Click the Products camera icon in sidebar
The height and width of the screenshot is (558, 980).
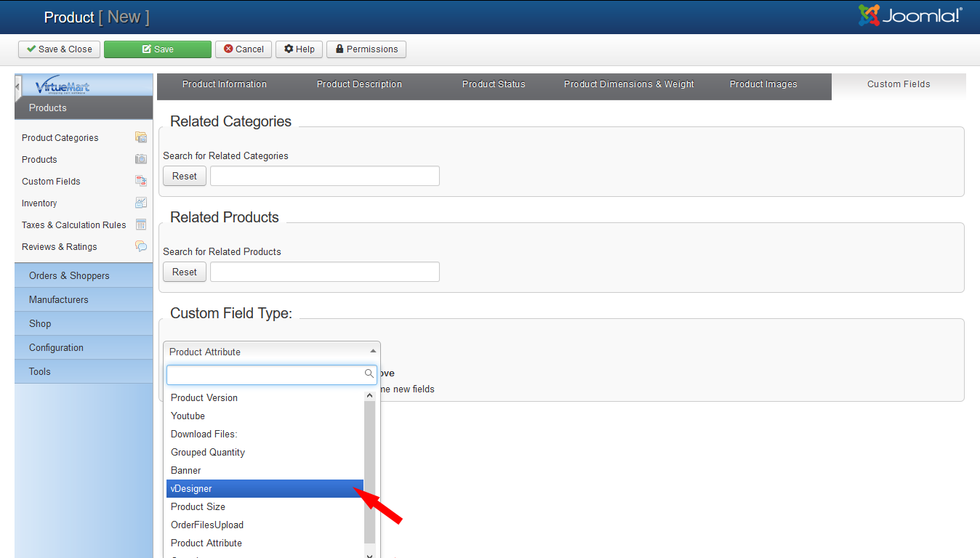(141, 159)
